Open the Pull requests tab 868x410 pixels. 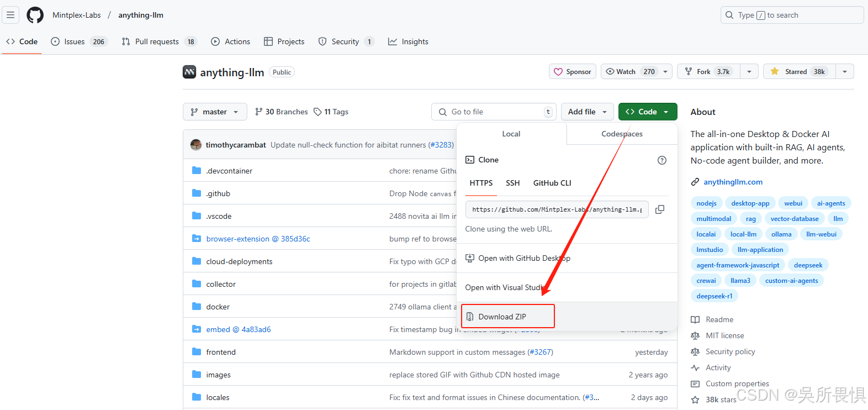[160, 41]
